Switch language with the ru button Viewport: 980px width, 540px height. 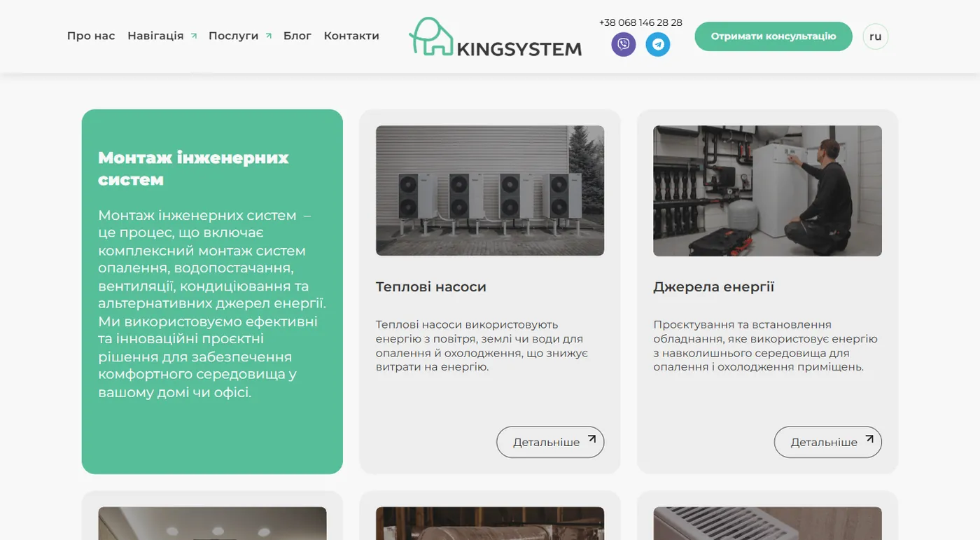[875, 36]
